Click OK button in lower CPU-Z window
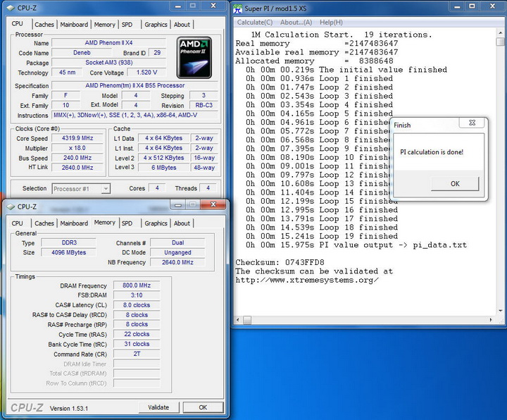 coord(203,407)
